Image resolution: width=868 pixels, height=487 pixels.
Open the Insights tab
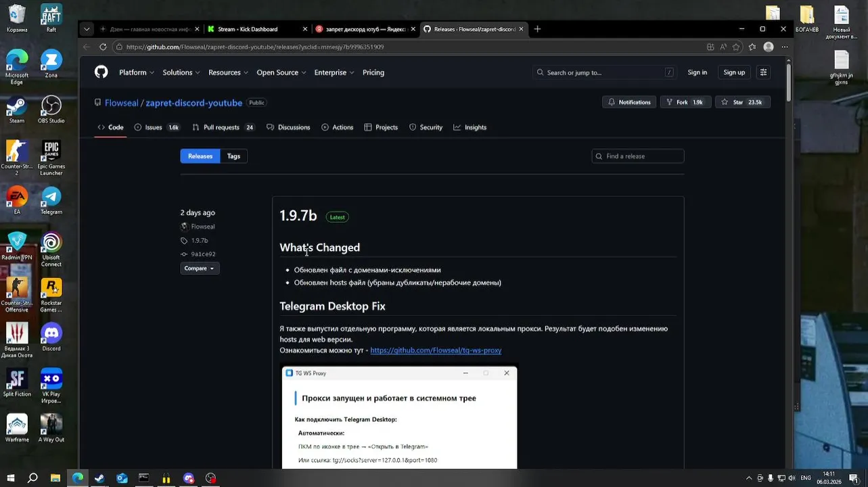470,127
